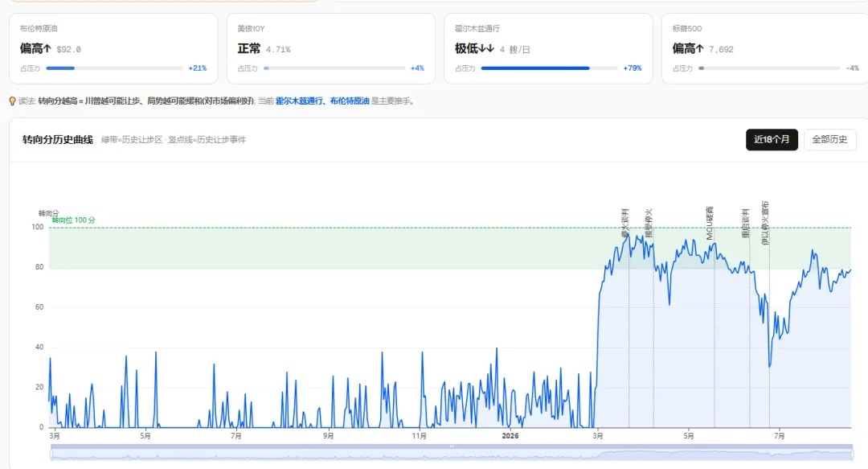Click the 布伦特原油 pressure progress bar
Viewport: 868px width, 469px height.
(x=115, y=68)
